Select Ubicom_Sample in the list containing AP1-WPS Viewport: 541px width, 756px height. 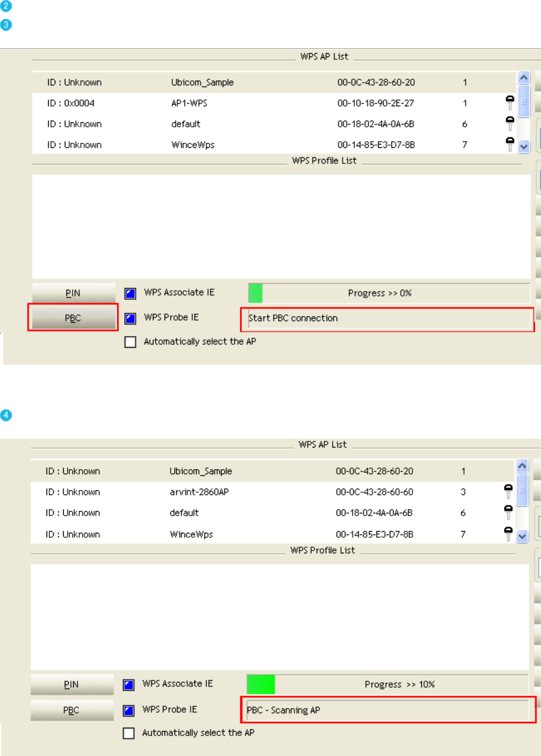(x=274, y=83)
